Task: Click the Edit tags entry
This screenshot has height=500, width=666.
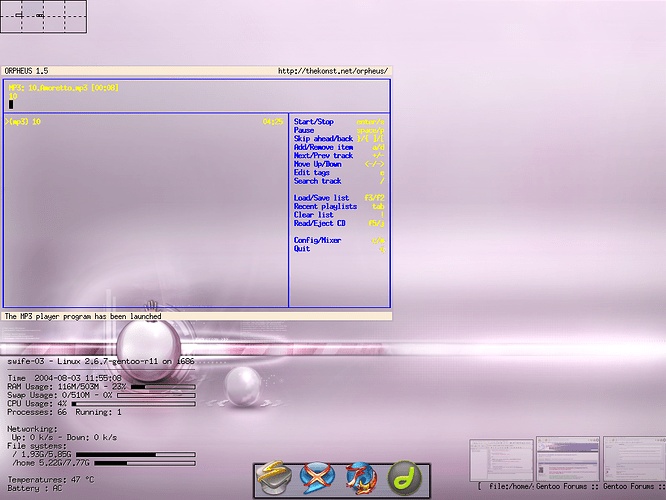Action: [x=312, y=172]
